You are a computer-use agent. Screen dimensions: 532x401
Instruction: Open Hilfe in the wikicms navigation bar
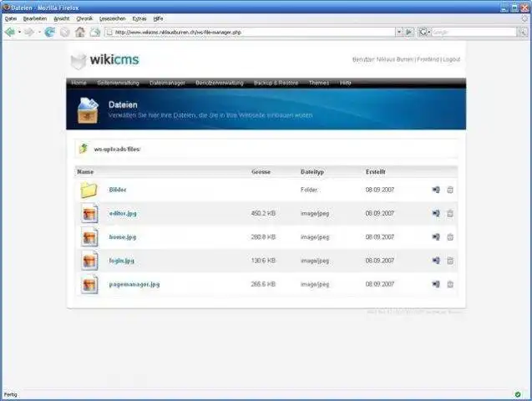(x=346, y=83)
